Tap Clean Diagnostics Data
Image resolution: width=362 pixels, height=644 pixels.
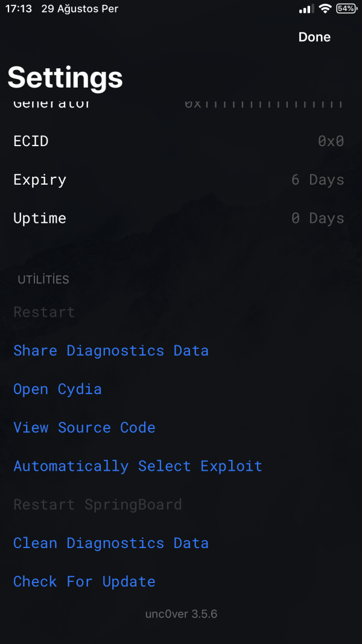[x=111, y=543]
